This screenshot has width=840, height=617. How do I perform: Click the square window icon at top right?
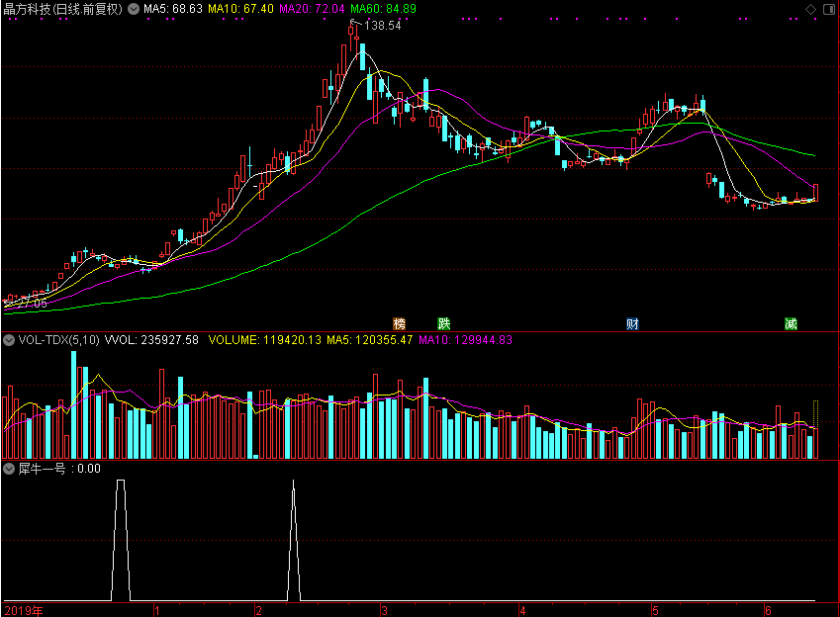(x=828, y=9)
